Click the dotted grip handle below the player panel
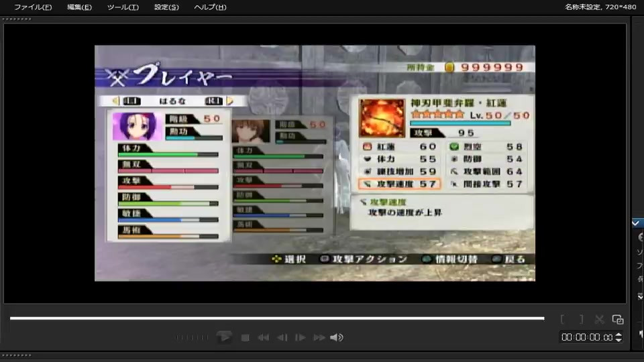Screen dimensions: 644x362 [17, 355]
